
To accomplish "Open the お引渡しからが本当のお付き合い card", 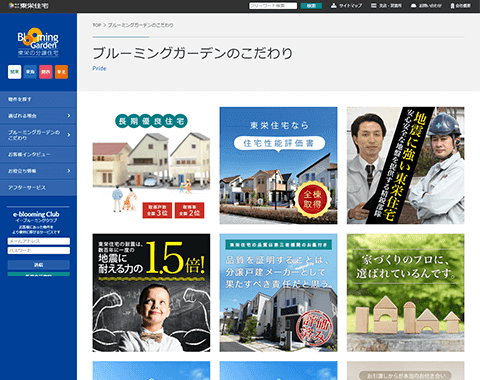I will 405,371.
